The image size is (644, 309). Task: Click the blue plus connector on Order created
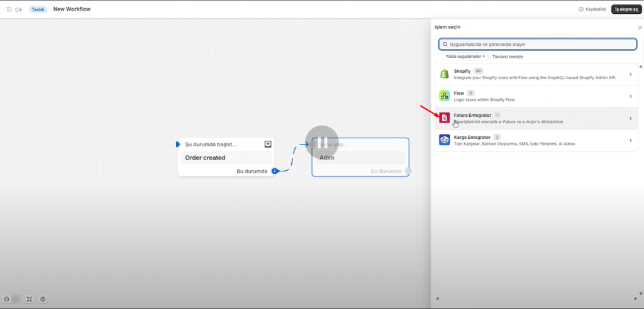pyautogui.click(x=275, y=171)
